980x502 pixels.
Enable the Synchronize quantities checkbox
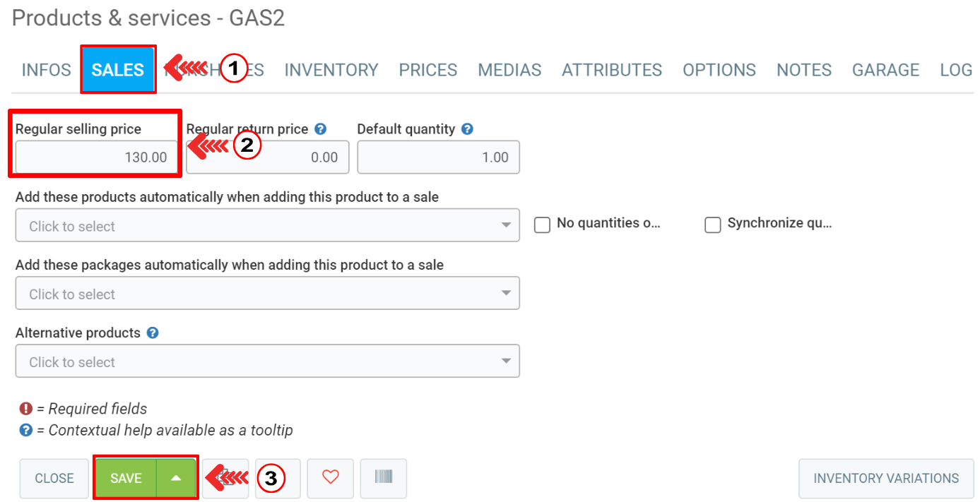tap(713, 225)
